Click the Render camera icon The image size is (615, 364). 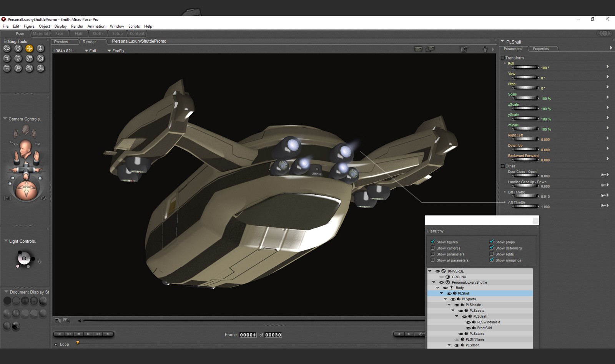click(418, 49)
